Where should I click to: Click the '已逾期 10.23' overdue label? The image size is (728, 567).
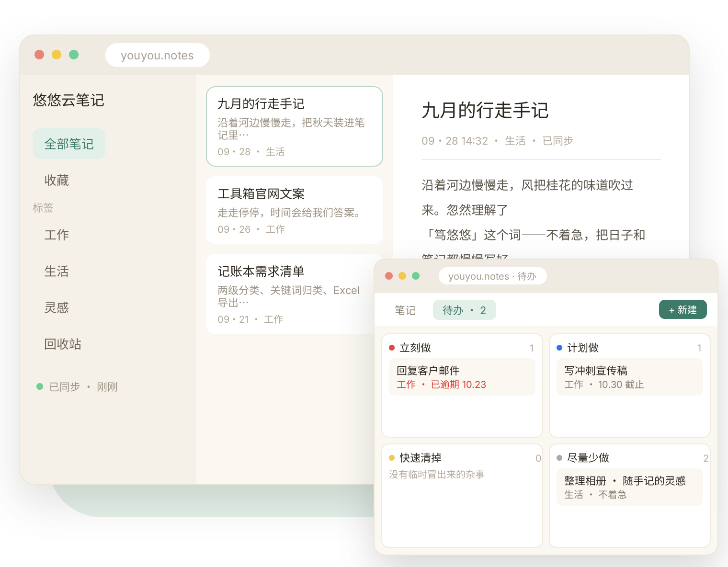[x=458, y=385]
